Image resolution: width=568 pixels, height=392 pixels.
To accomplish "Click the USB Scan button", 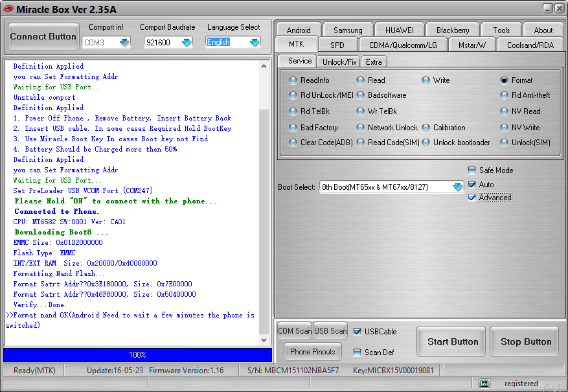I will [330, 331].
